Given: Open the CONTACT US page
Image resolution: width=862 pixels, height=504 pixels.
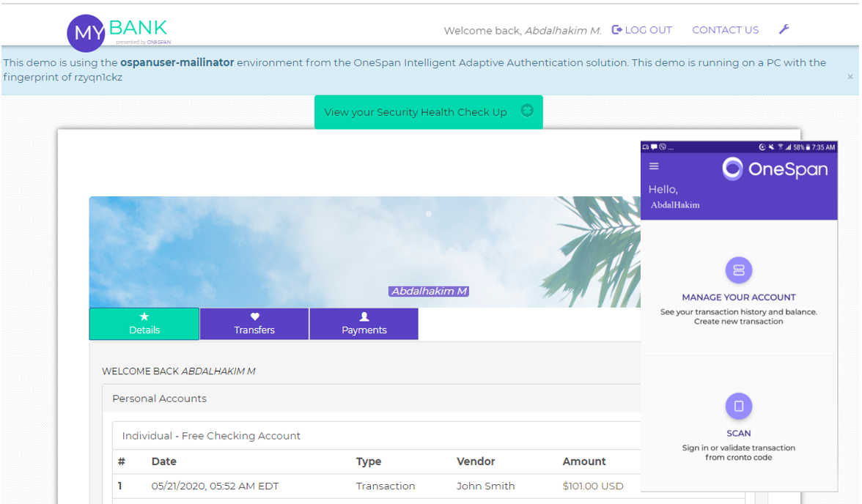Looking at the screenshot, I should (725, 30).
